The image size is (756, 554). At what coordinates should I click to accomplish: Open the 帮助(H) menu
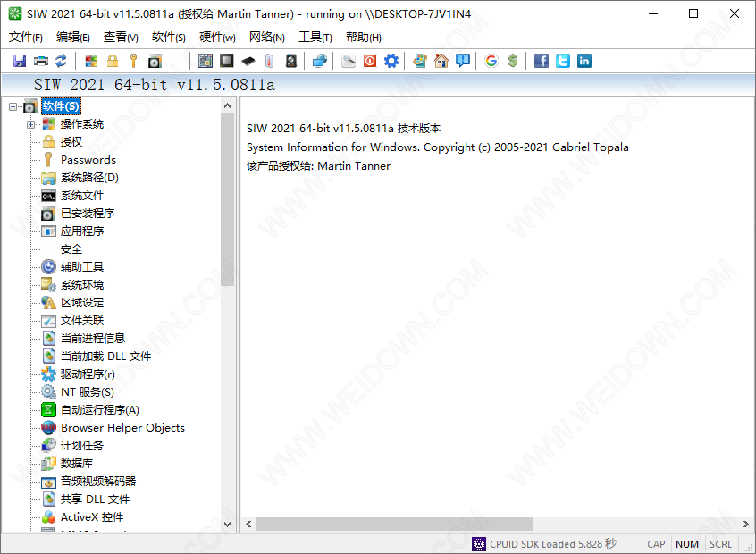click(363, 38)
